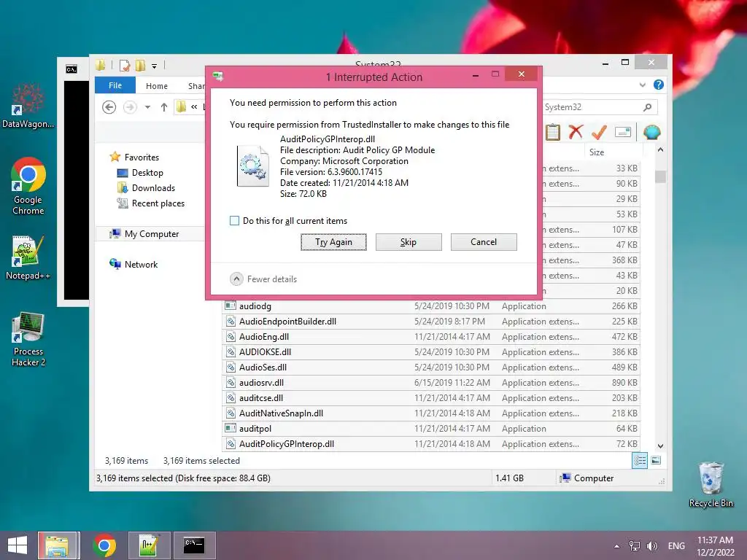Screen dimensions: 747x560
Task: Select AudioEndpointBuilder.dll in file list
Action: point(431,322)
